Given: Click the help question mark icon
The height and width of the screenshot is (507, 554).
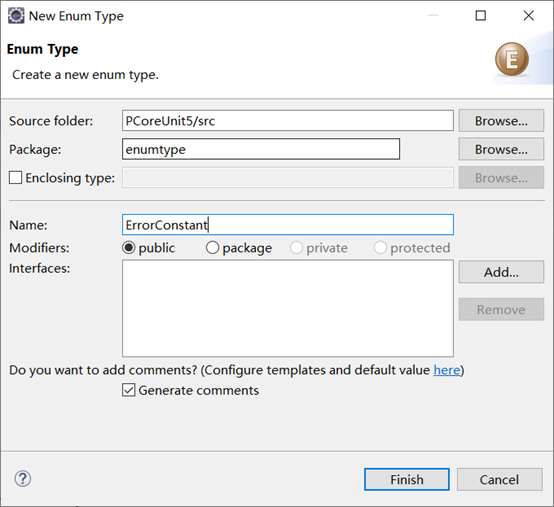Looking at the screenshot, I should click(x=23, y=479).
